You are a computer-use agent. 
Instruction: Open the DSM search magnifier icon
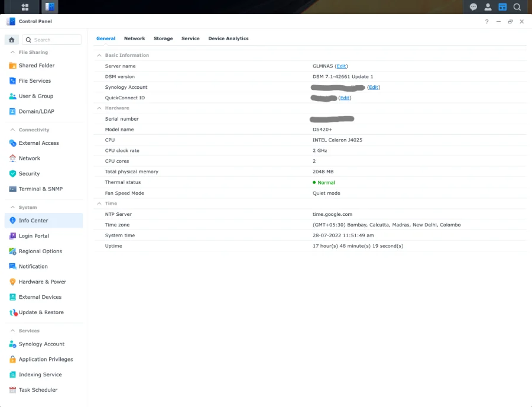(517, 7)
